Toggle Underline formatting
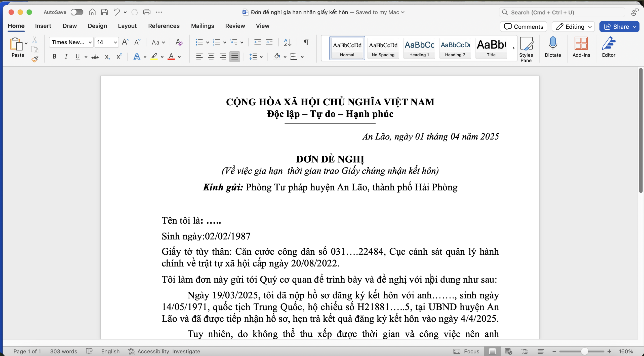Viewport: 644px width, 356px height. point(77,57)
